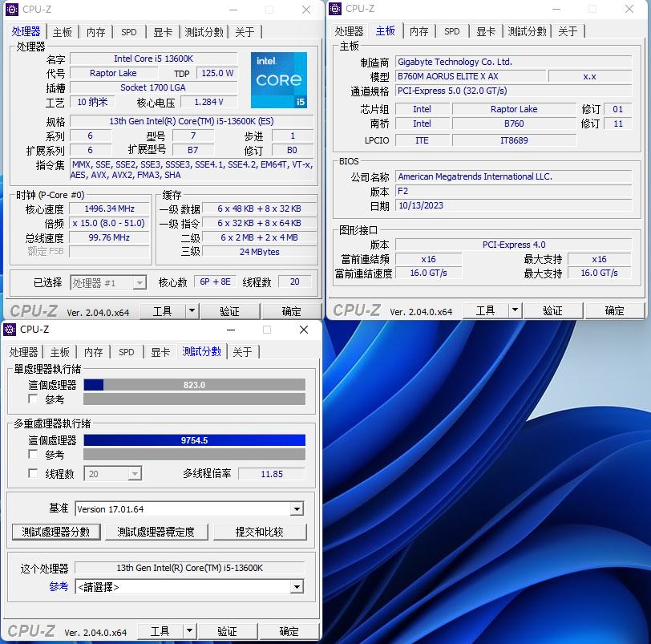Expand the <請選擇> reference processor dropdown
651x644 pixels.
point(297,587)
